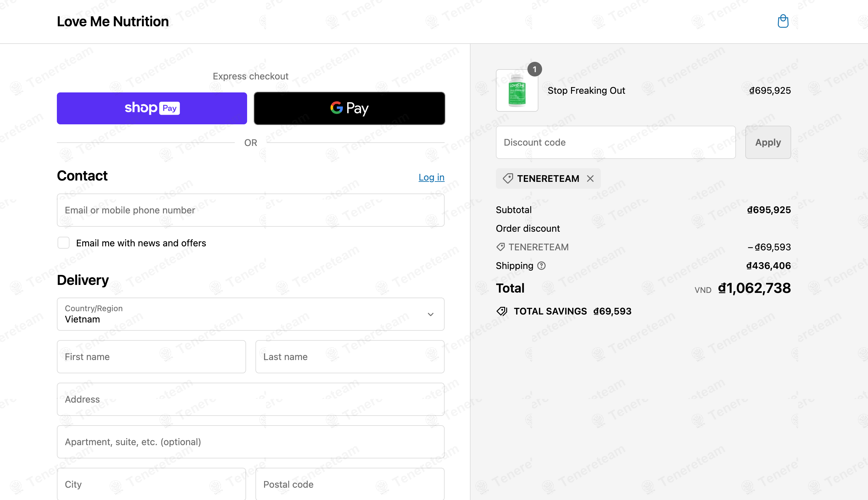The width and height of the screenshot is (868, 500).
Task: Focus the Email or mobile phone number field
Action: tap(250, 210)
